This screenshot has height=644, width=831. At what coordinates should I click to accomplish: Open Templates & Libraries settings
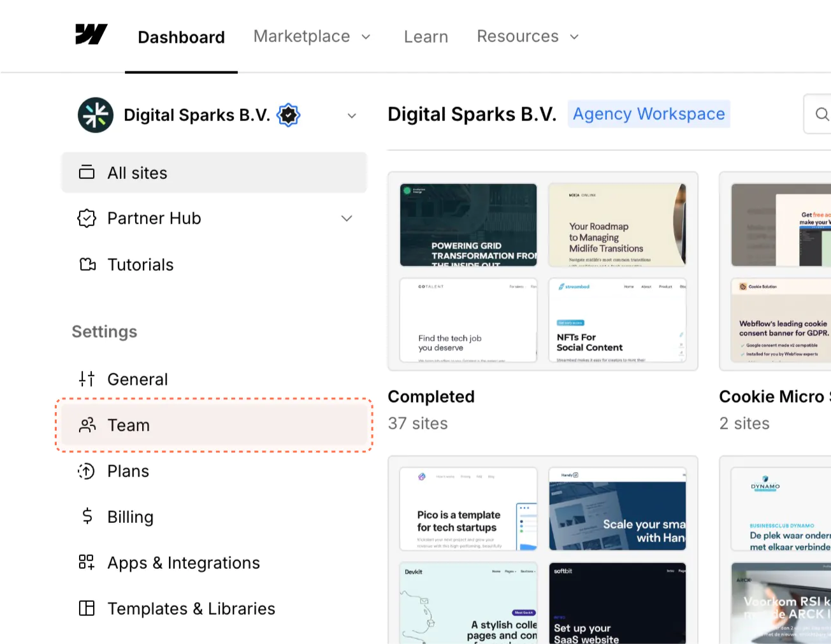tap(214, 608)
